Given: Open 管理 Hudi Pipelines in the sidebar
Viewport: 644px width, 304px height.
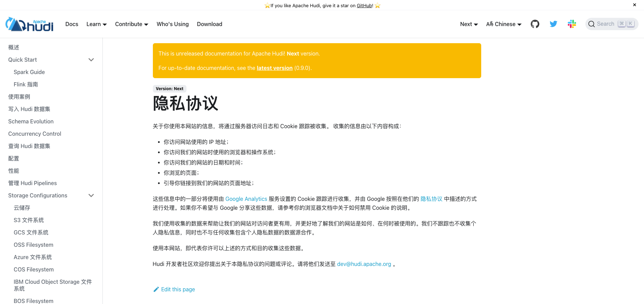Looking at the screenshot, I should (33, 183).
